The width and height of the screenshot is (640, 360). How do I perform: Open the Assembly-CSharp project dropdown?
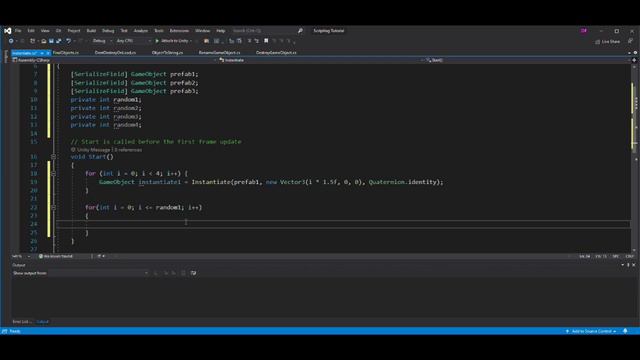(x=114, y=60)
